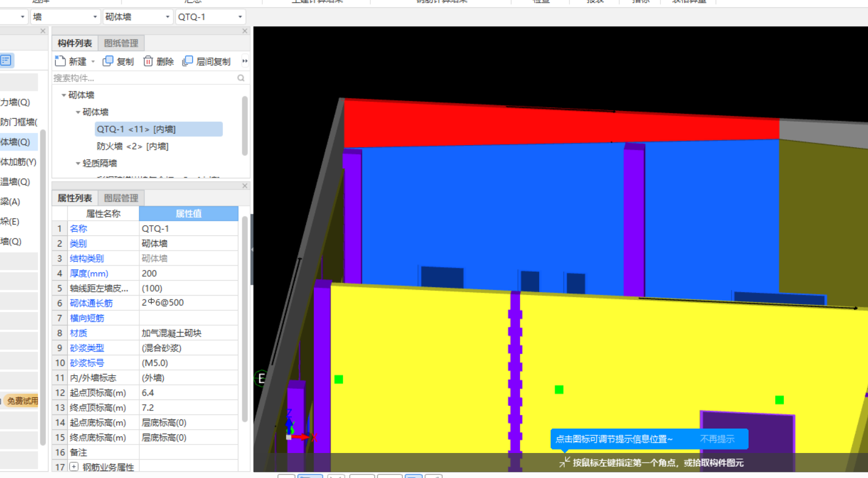This screenshot has height=478, width=868.
Task: Select 防门框墙 in navigation list
Action: pyautogui.click(x=18, y=122)
